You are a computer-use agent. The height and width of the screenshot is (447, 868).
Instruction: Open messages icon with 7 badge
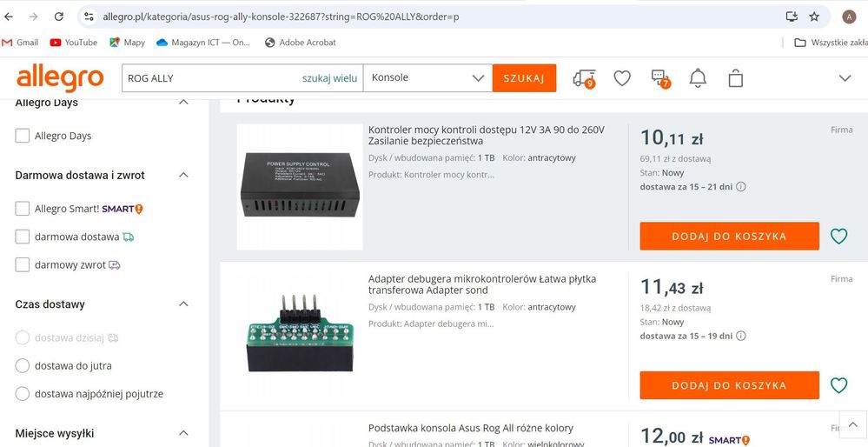click(660, 78)
